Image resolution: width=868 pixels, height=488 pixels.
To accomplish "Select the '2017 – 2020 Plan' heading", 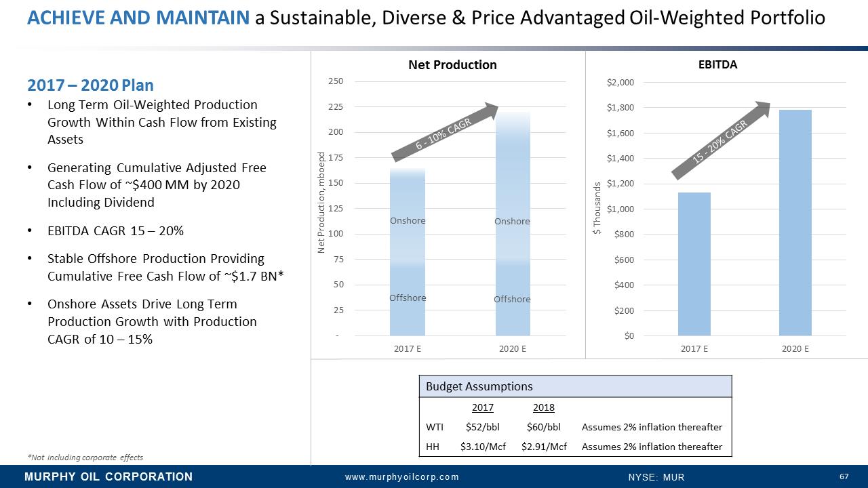I will coord(90,85).
